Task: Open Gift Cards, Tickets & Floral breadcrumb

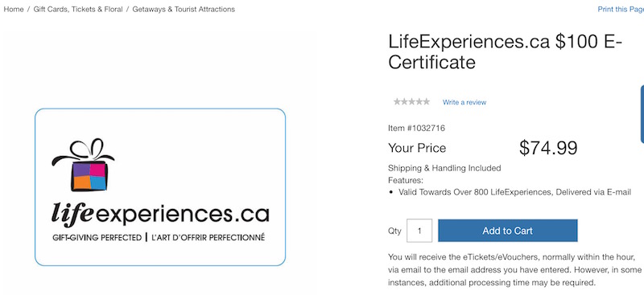Action: (x=78, y=9)
